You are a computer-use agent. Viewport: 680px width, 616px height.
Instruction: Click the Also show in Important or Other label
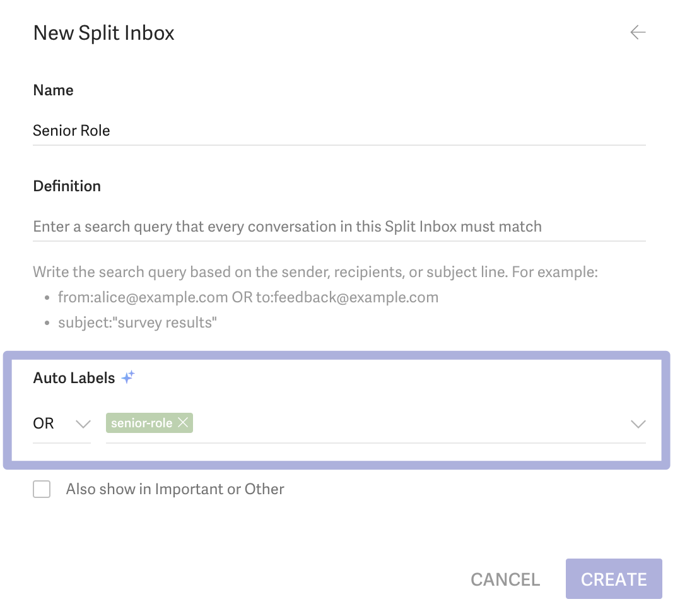point(175,489)
